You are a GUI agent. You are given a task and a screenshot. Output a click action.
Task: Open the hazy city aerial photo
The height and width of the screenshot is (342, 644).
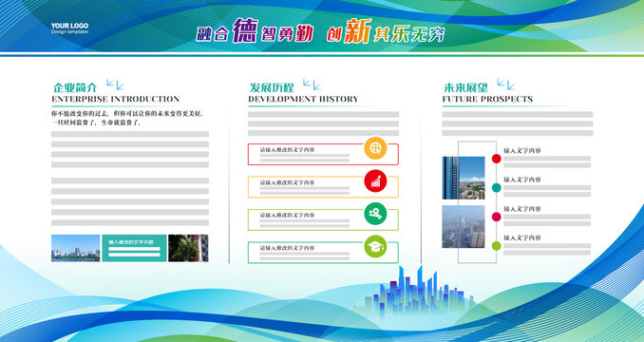(464, 227)
